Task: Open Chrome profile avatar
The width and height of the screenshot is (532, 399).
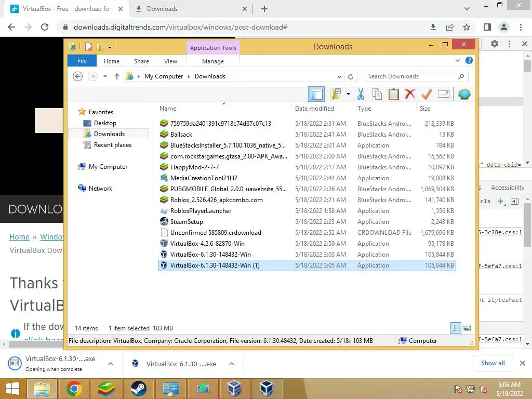Action: (504, 27)
